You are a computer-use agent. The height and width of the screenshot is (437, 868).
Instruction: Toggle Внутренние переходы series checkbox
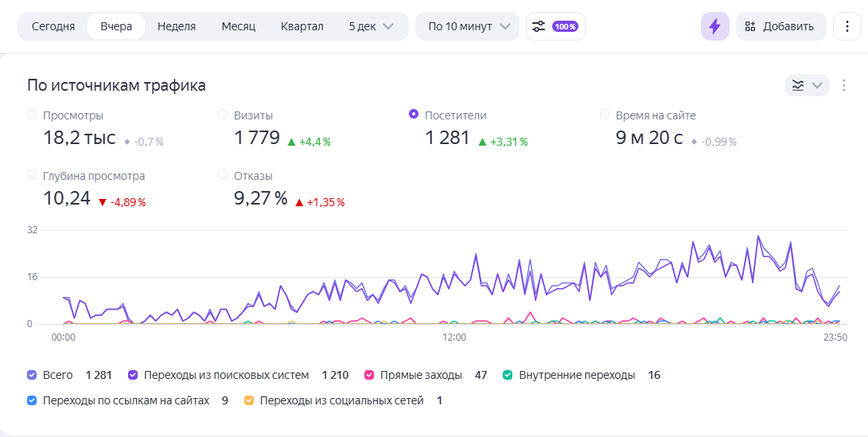click(x=508, y=375)
